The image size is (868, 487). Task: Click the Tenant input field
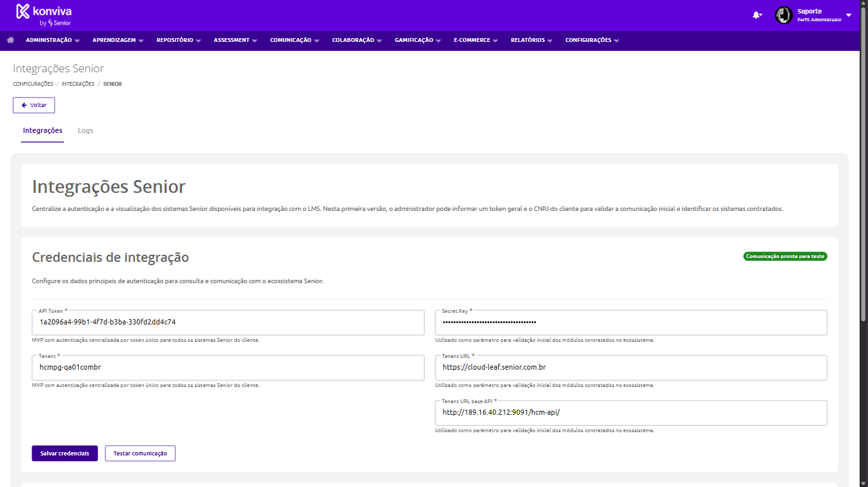[x=228, y=368]
